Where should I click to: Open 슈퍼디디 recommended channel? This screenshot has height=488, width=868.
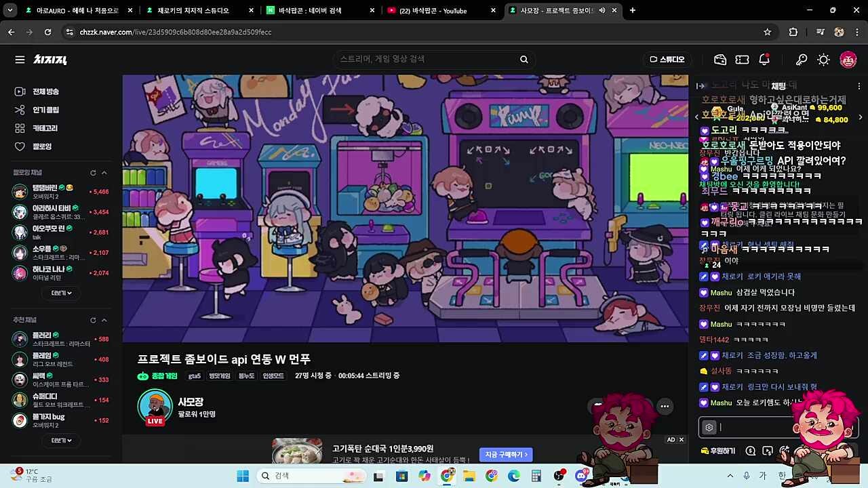coord(61,400)
